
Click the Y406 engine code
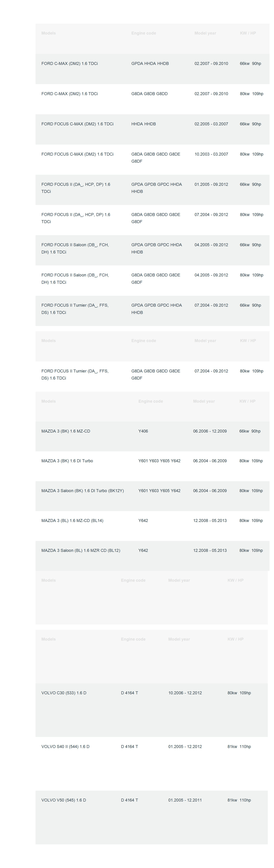(143, 431)
